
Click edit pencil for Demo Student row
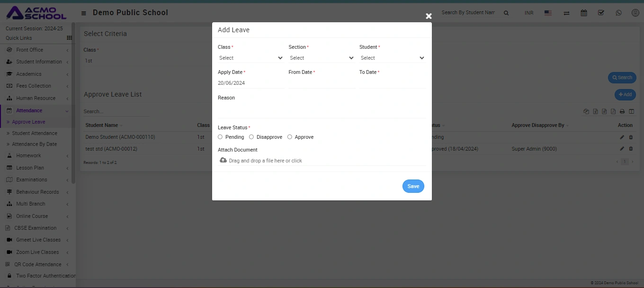622,137
